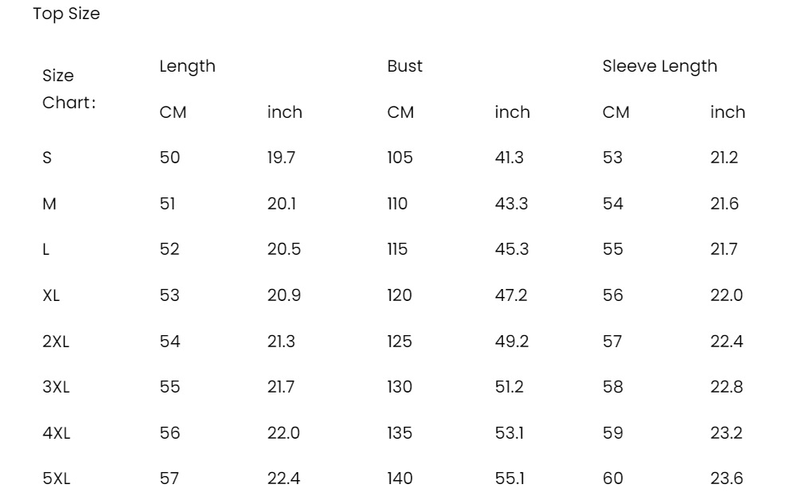
Task: Click bust inch value 43.3
Action: point(511,205)
